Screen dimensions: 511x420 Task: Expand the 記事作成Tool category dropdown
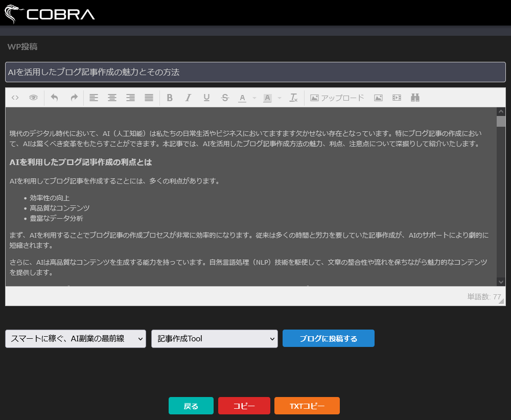[215, 338]
